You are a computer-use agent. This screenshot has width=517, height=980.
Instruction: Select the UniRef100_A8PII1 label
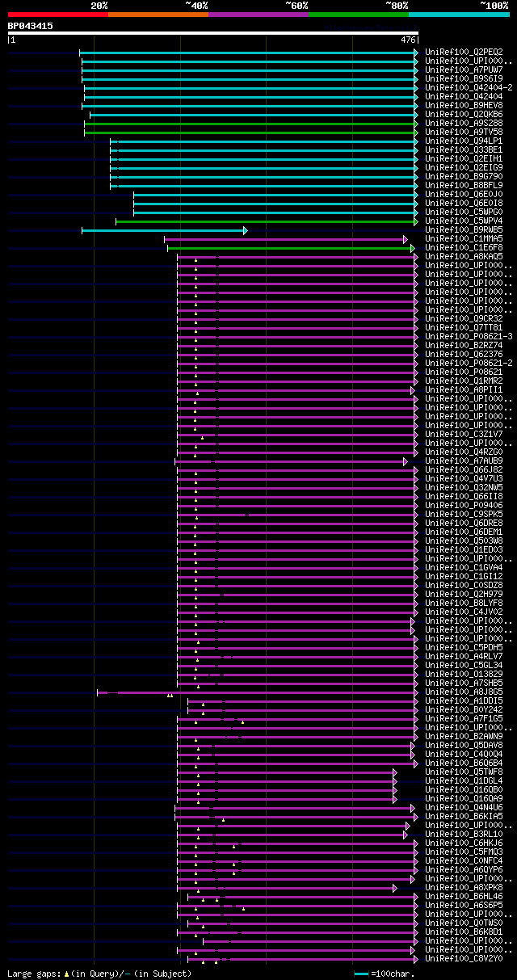pos(464,389)
